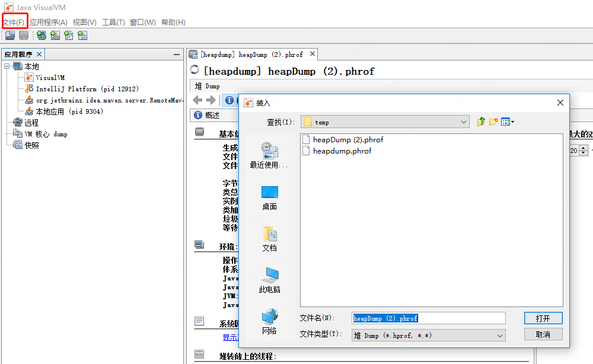This screenshot has width=593, height=364.
Task: Click the 环境 section icon
Action: pyautogui.click(x=200, y=245)
